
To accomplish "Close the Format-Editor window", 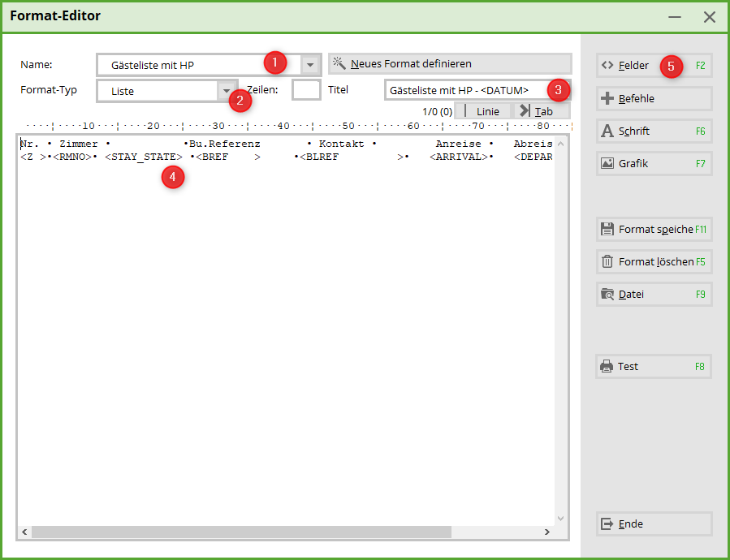I will point(710,17).
